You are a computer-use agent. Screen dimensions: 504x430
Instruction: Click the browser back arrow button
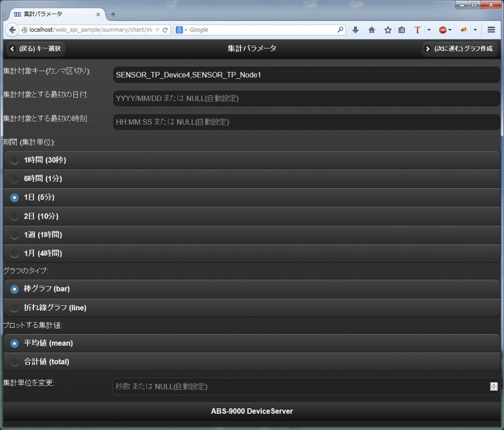click(x=12, y=30)
